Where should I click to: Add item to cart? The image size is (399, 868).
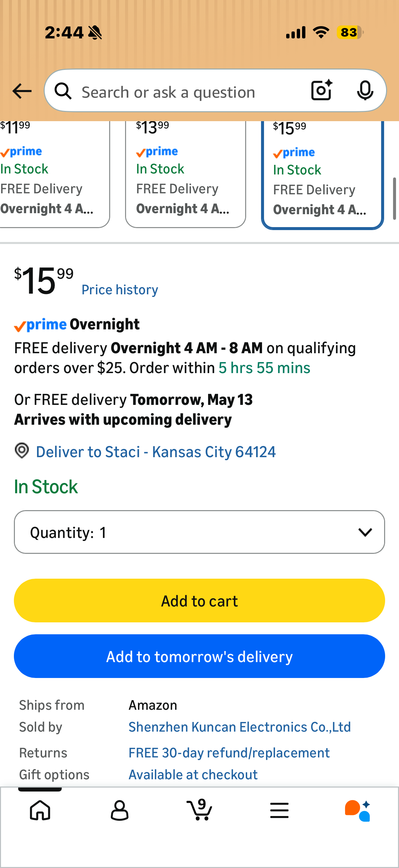(x=199, y=601)
